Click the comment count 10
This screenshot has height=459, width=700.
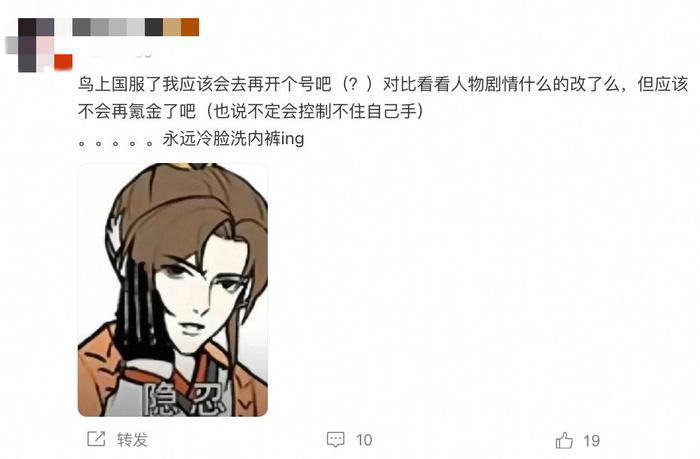364,440
